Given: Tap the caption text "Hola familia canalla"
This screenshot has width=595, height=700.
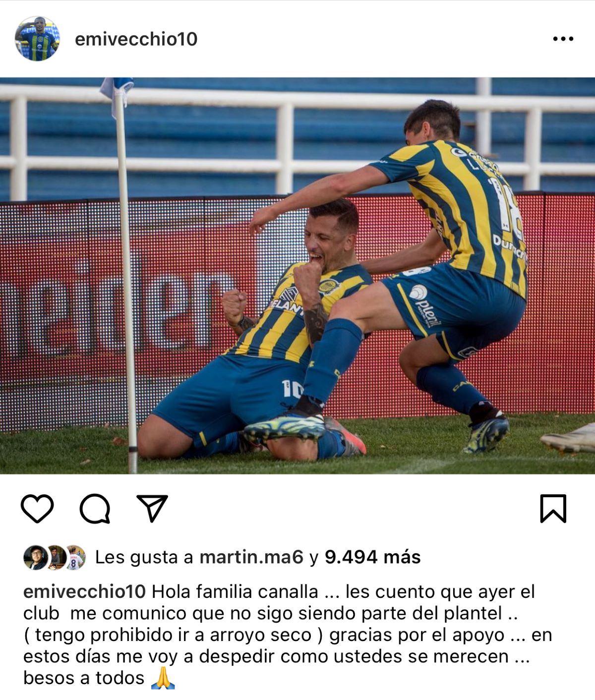Looking at the screenshot, I should coord(235,591).
